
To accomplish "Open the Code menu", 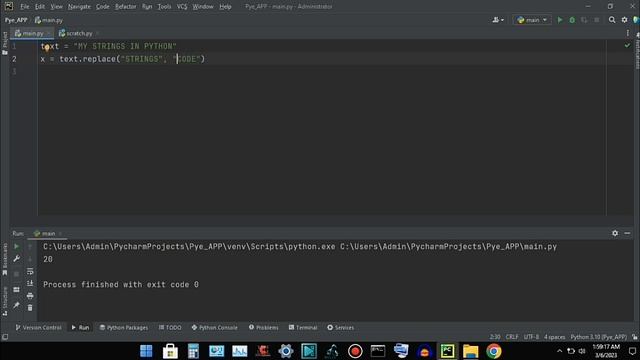I will (102, 7).
